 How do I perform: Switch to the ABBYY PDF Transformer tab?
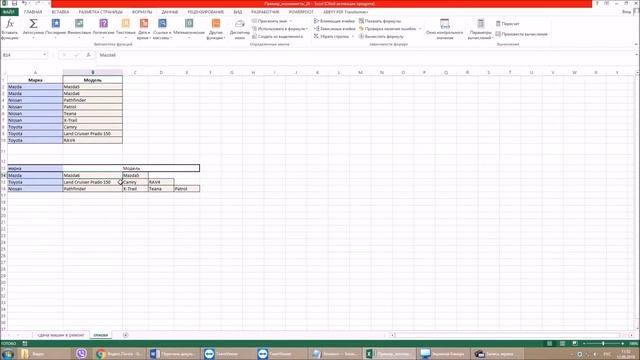pos(346,12)
